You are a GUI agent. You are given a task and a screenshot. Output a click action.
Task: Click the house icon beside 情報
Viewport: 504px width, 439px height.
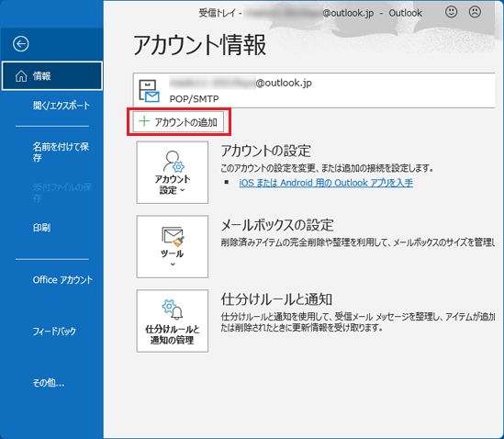click(x=21, y=76)
